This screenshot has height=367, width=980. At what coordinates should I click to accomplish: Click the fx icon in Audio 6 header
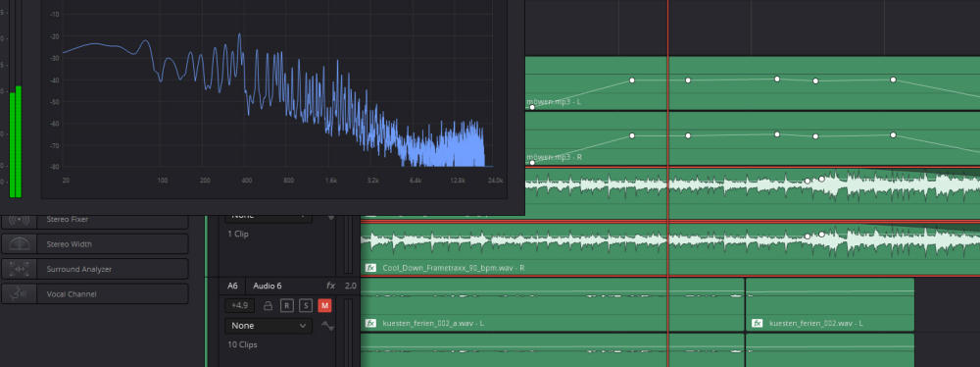[331, 286]
